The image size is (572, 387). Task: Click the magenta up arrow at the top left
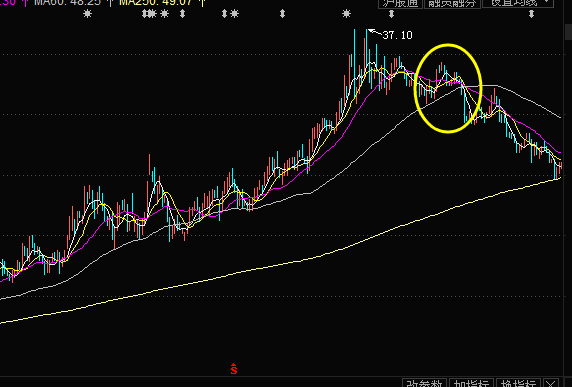25,3
